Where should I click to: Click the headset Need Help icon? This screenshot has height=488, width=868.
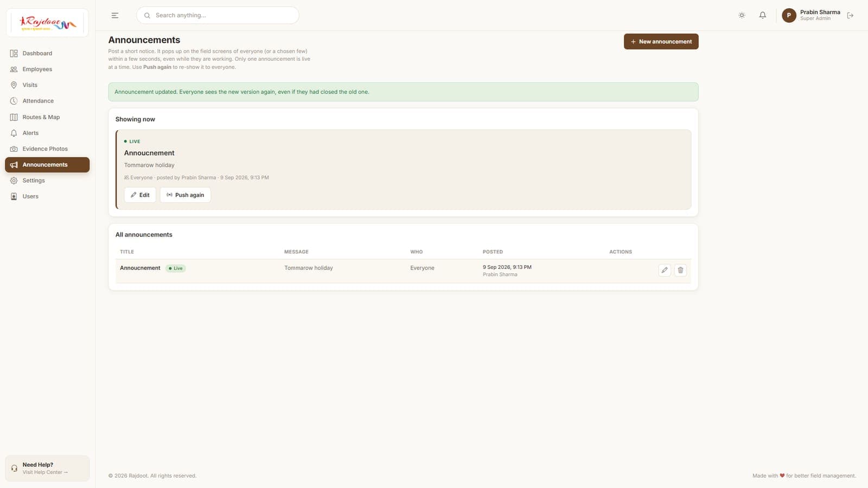(x=14, y=468)
